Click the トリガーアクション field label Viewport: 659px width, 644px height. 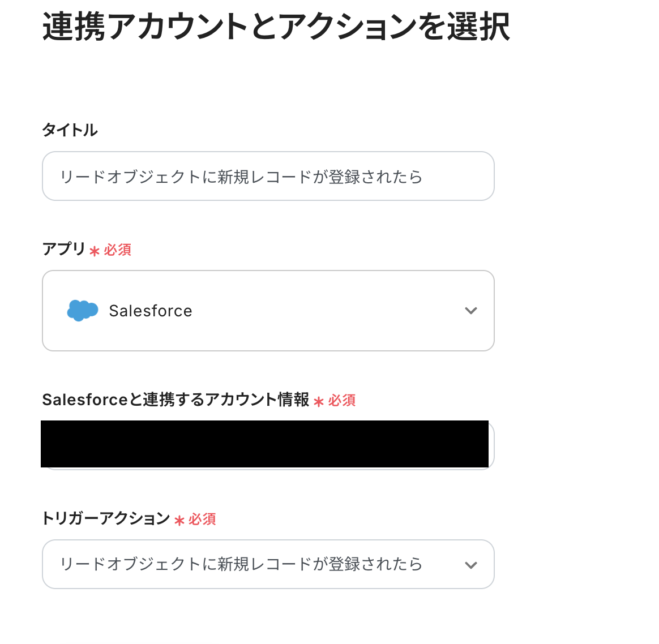[106, 518]
